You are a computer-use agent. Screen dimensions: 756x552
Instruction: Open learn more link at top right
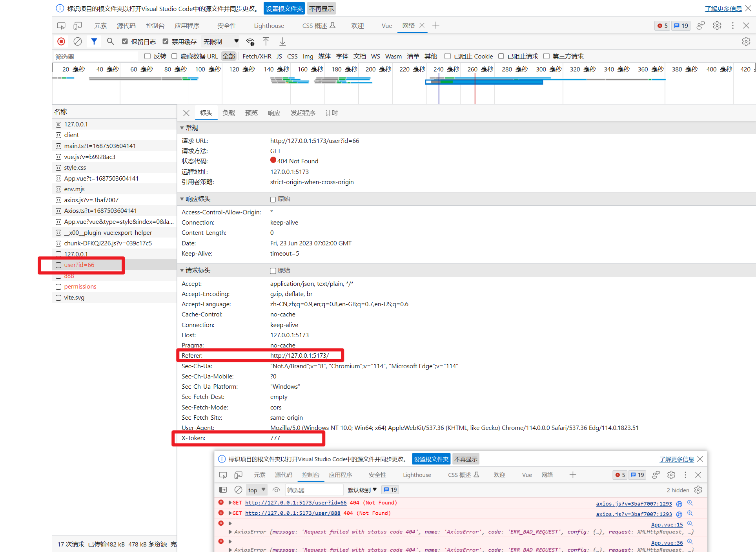pos(723,9)
